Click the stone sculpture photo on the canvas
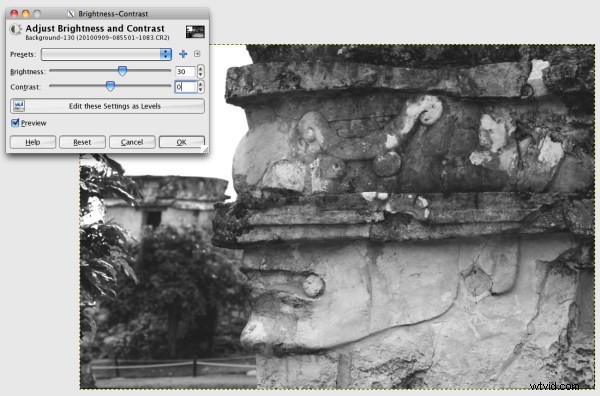 click(x=337, y=217)
